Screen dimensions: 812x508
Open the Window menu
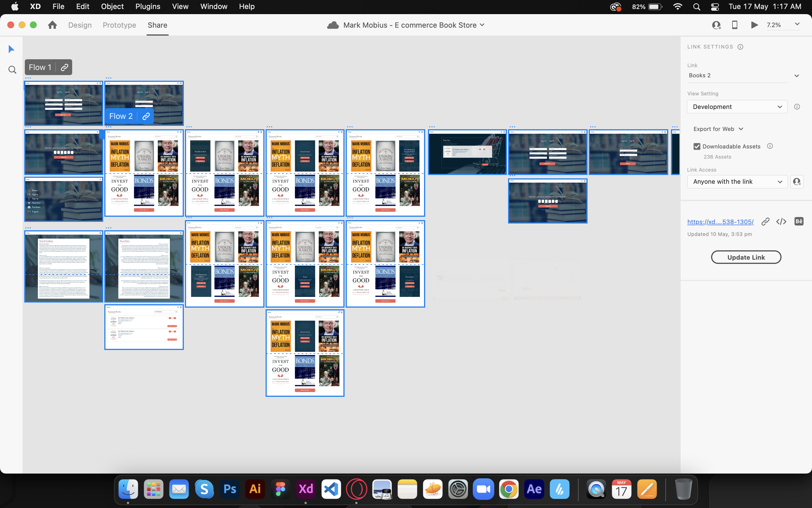pyautogui.click(x=214, y=7)
